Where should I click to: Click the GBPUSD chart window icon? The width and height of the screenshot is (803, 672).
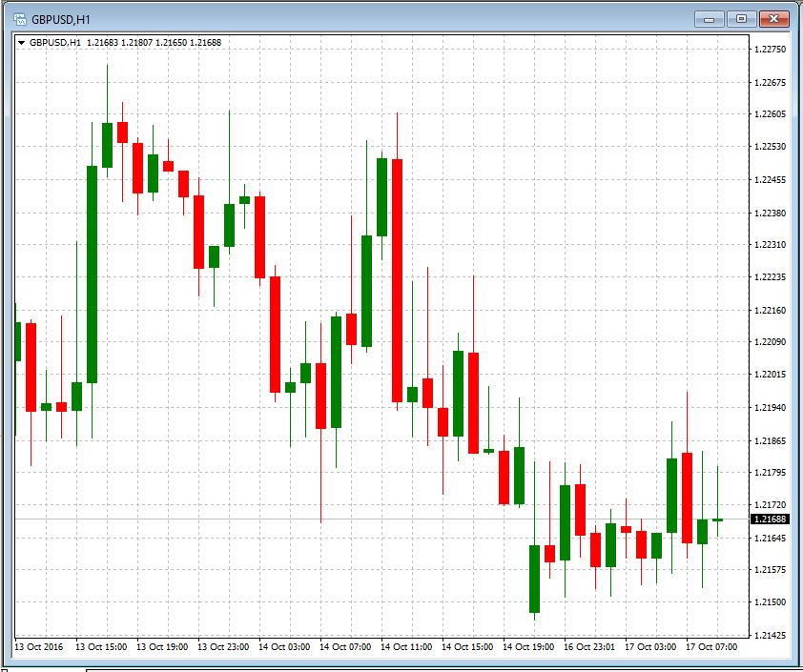(x=20, y=19)
